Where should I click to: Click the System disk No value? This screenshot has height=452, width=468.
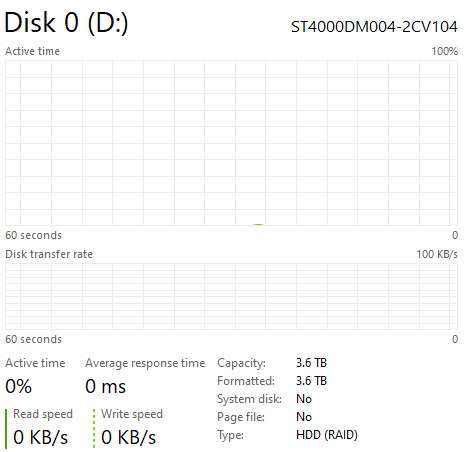point(304,399)
